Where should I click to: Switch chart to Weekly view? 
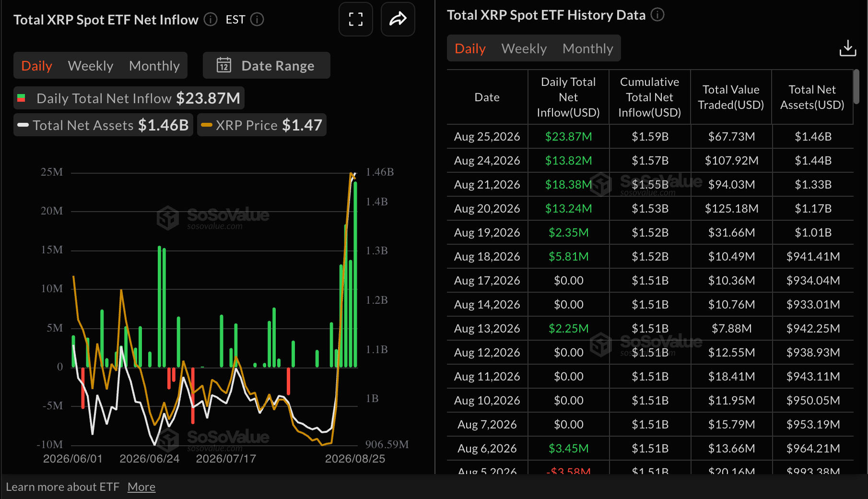point(91,66)
